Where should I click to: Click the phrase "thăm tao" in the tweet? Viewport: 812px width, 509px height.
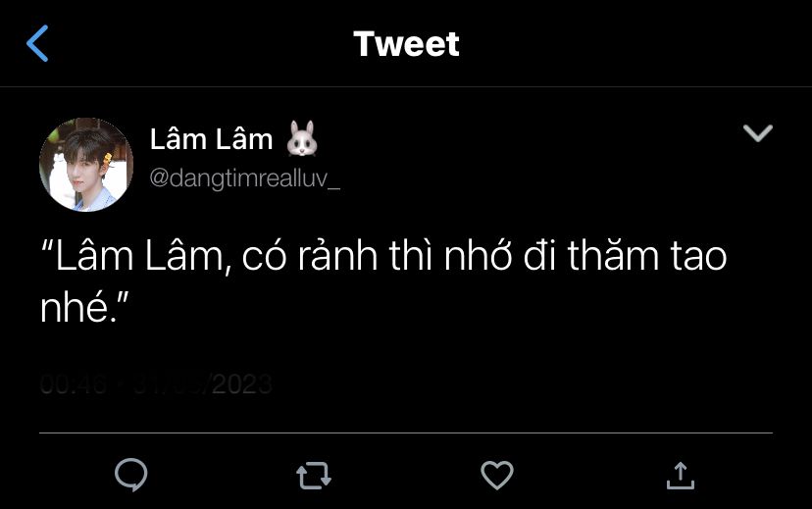(647, 255)
